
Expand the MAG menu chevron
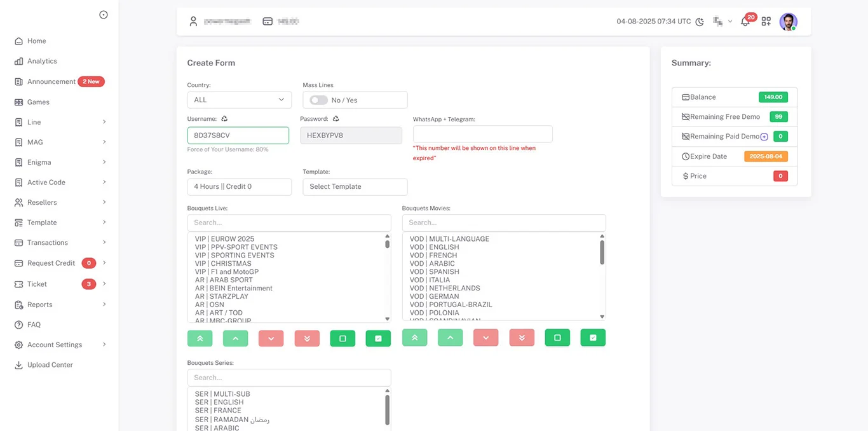click(x=104, y=142)
